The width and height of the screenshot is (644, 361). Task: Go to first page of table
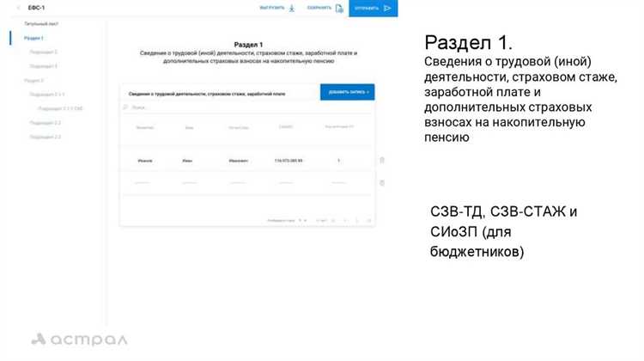[333, 221]
